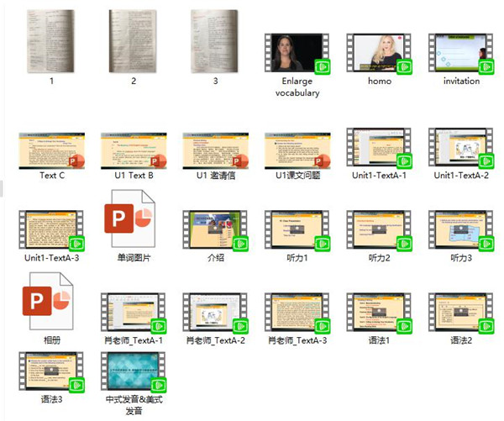
Task: Select the 相册 PowerPoint file
Action: (50, 307)
